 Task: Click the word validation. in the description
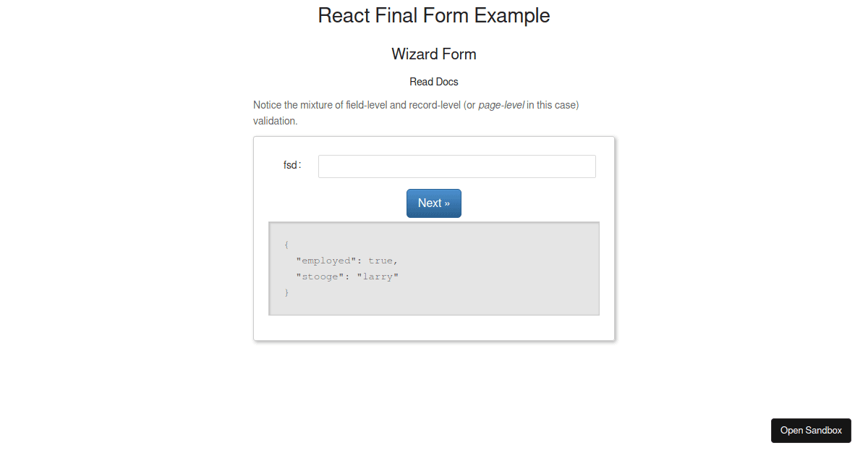tap(276, 121)
